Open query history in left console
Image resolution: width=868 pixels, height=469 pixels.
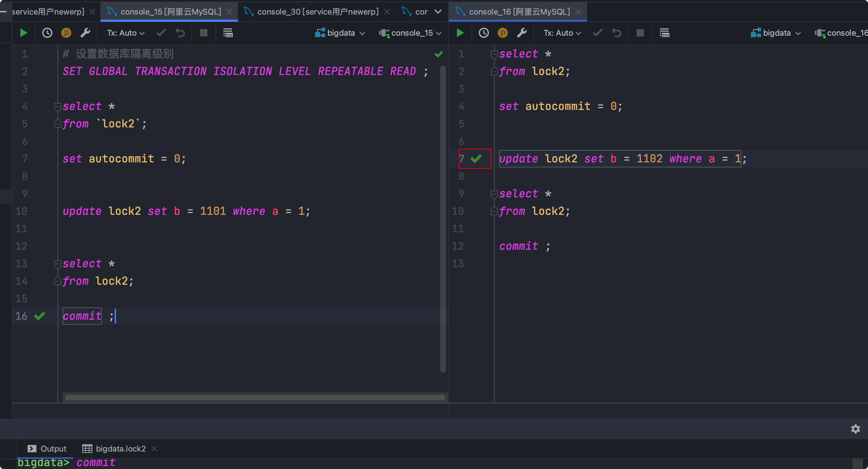tap(47, 33)
